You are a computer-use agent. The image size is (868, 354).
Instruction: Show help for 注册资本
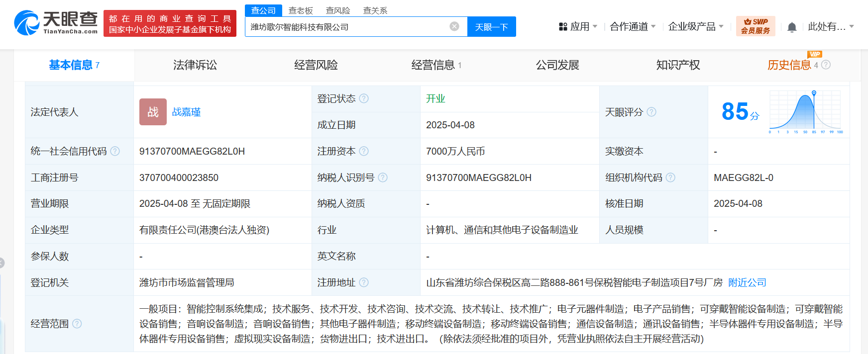pyautogui.click(x=364, y=151)
